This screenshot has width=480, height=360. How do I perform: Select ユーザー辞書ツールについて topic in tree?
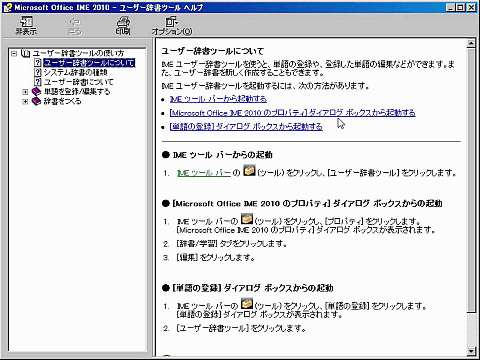pyautogui.click(x=89, y=63)
